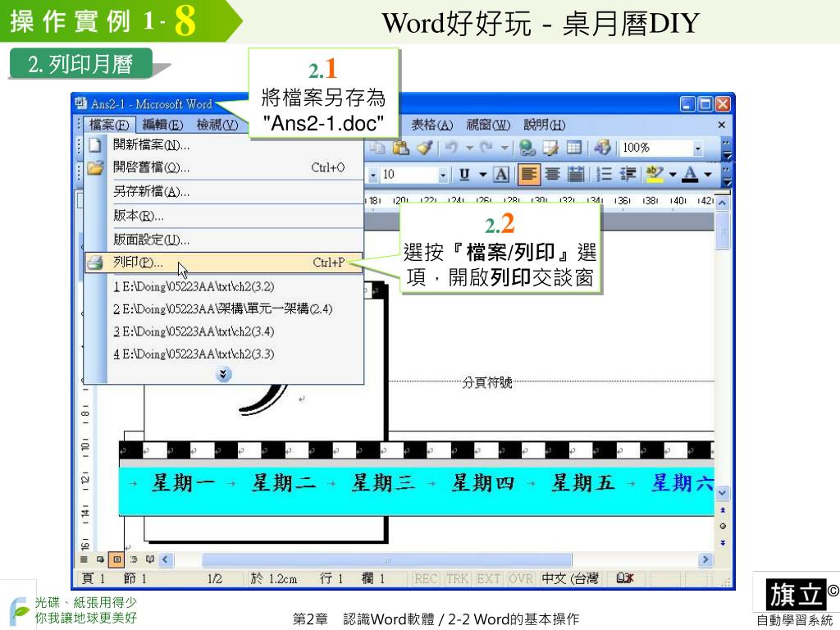Click the document close X in menu bar
The height and width of the screenshot is (630, 840).
tap(722, 125)
